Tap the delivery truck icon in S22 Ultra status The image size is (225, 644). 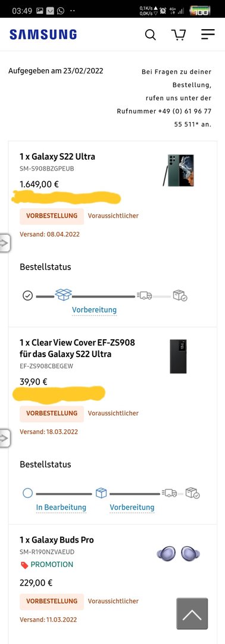(x=145, y=295)
